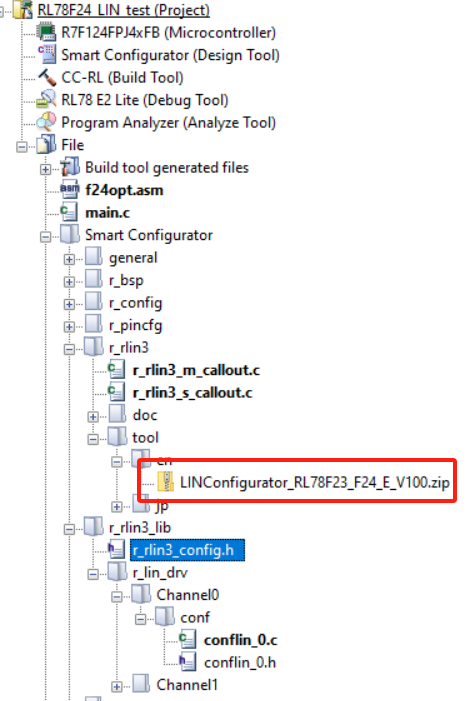
Task: Select the r_rlin3_m_callout.c file
Action: pyautogui.click(x=196, y=370)
